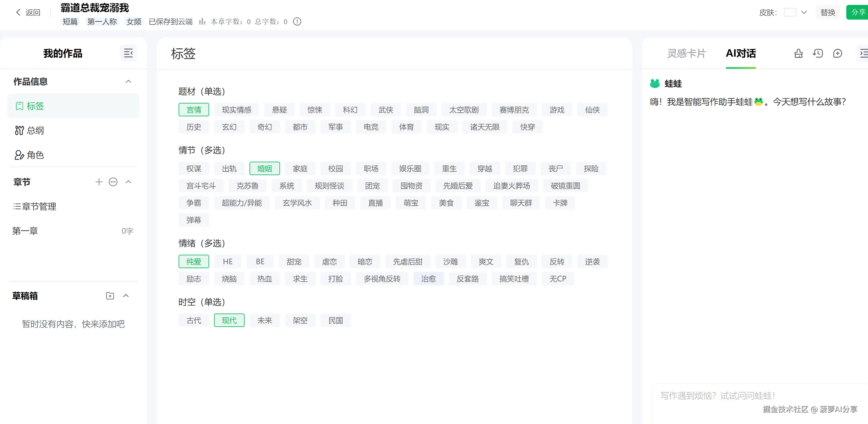868x424 pixels.
Task: Click the clear chat broom icon
Action: click(798, 53)
